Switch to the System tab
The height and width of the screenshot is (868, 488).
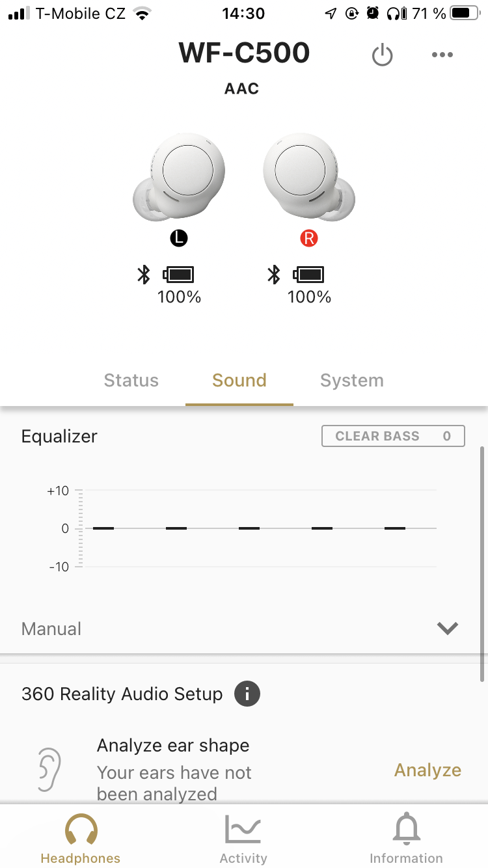tap(352, 381)
